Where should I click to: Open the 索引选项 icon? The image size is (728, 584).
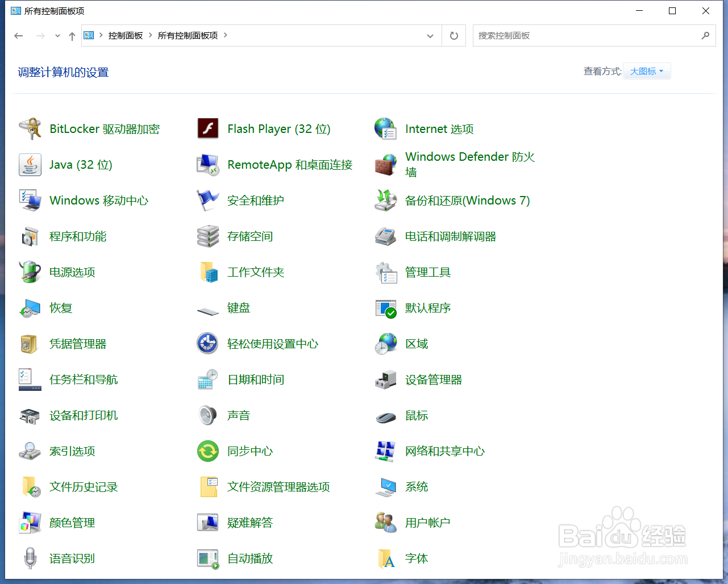30,451
